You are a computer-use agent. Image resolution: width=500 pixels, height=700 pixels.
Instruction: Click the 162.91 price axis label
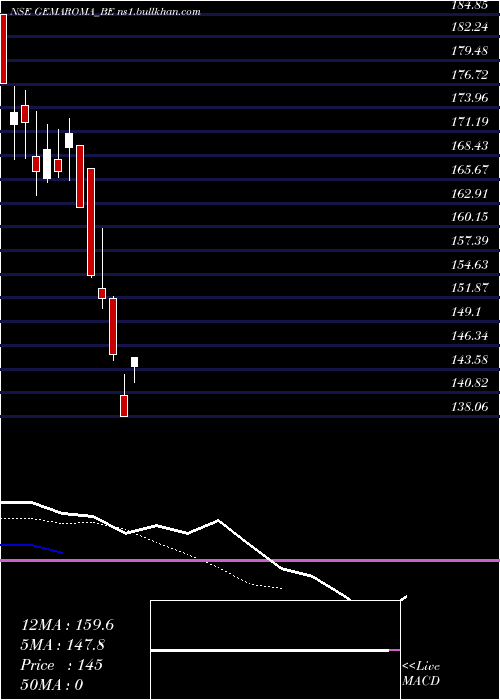(470, 194)
